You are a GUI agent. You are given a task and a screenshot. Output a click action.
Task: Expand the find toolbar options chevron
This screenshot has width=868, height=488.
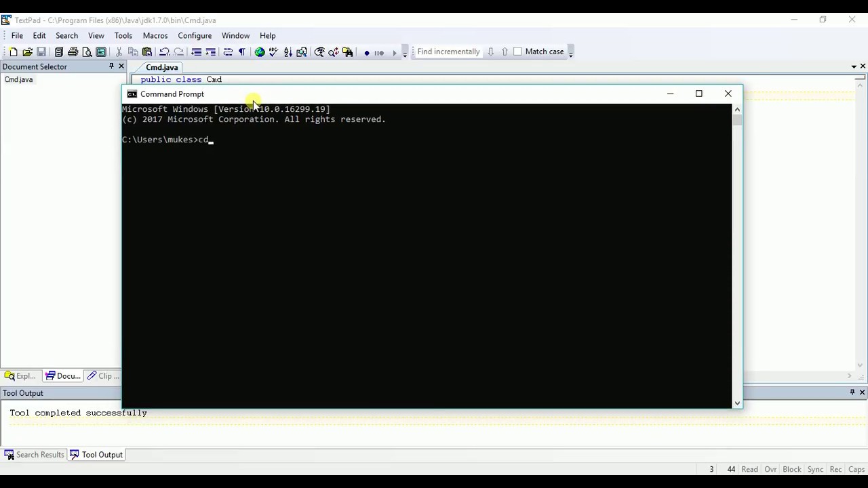[571, 52]
